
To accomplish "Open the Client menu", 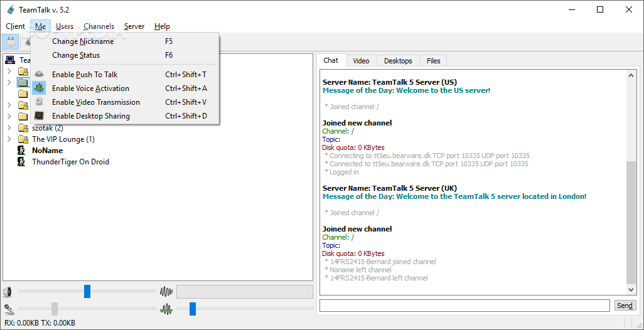I will pos(15,26).
